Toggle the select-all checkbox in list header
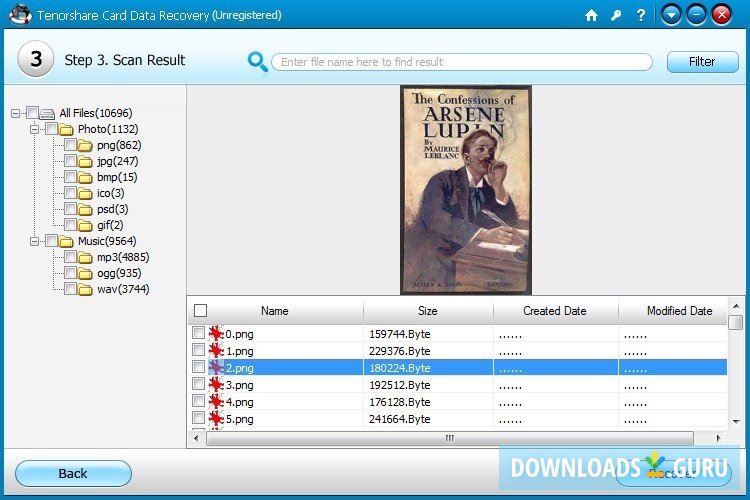The image size is (750, 500). 200,311
